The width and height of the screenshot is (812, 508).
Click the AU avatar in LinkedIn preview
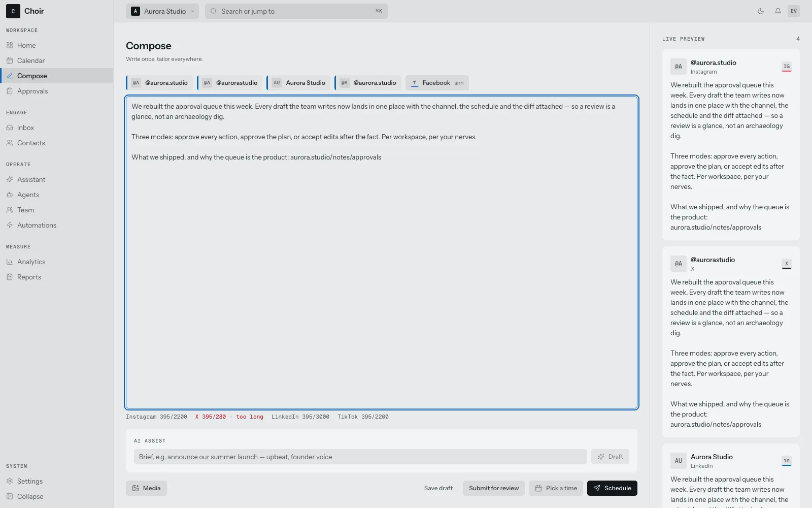(679, 461)
